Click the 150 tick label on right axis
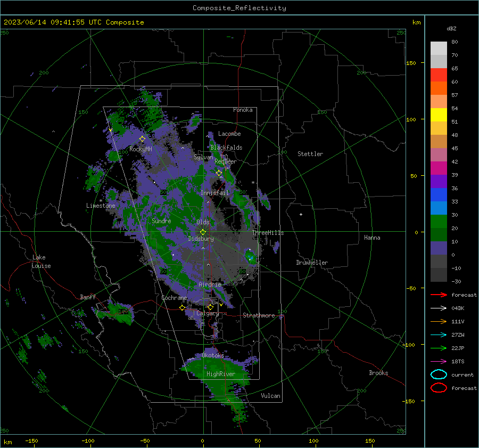The width and height of the screenshot is (479, 448). click(411, 63)
